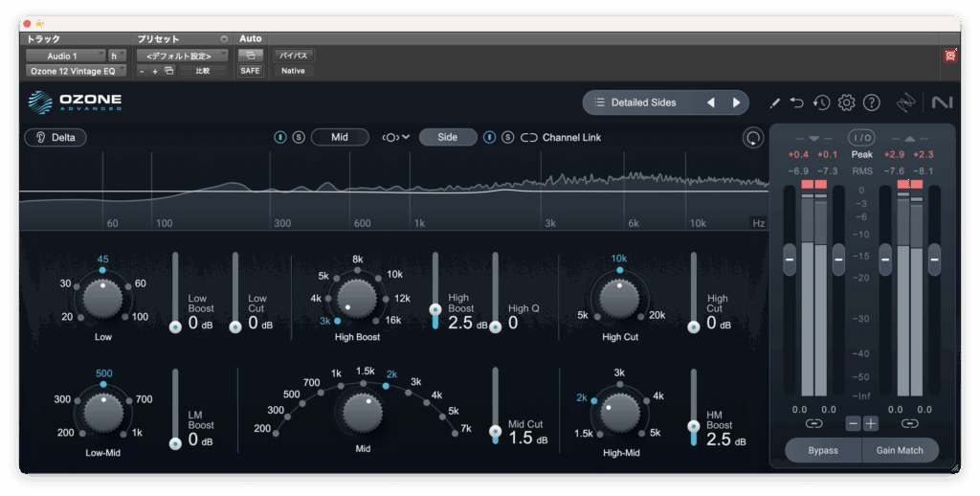Toggle Delta listening mode
Image resolution: width=980 pixels, height=496 pixels.
pos(56,138)
